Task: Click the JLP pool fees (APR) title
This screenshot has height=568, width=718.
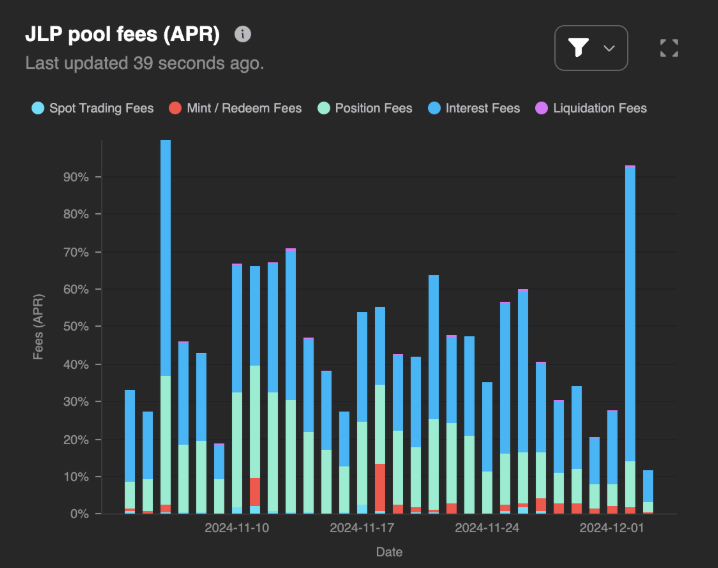Action: click(122, 34)
